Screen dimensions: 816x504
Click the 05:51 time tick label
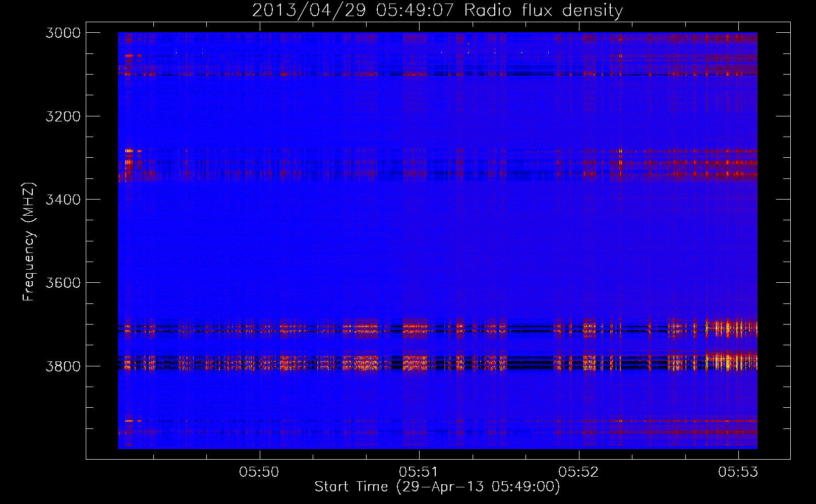click(x=419, y=472)
